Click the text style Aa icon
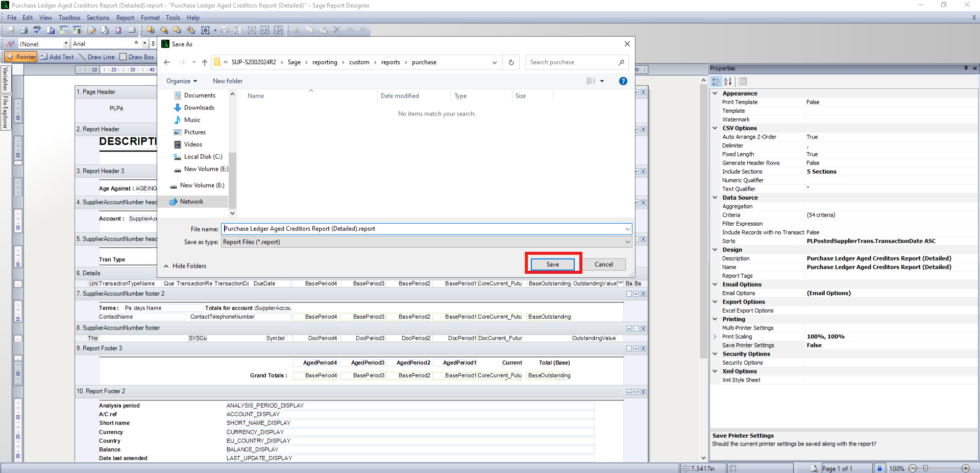The width and height of the screenshot is (980, 473). (10, 43)
